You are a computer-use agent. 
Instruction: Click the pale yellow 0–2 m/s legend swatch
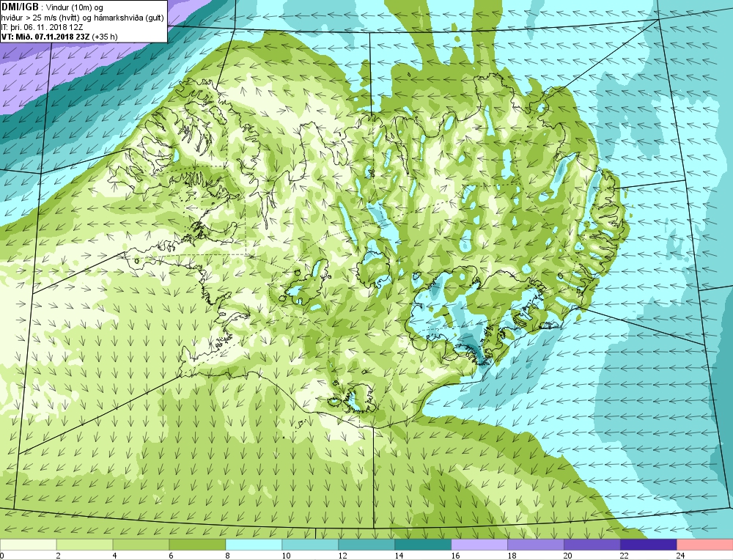coord(28,545)
